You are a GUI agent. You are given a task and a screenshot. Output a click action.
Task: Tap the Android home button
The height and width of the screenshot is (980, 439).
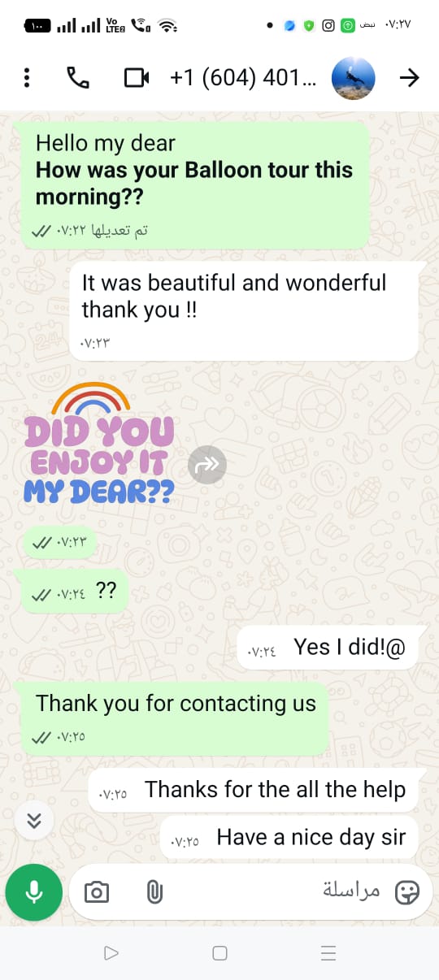[219, 953]
